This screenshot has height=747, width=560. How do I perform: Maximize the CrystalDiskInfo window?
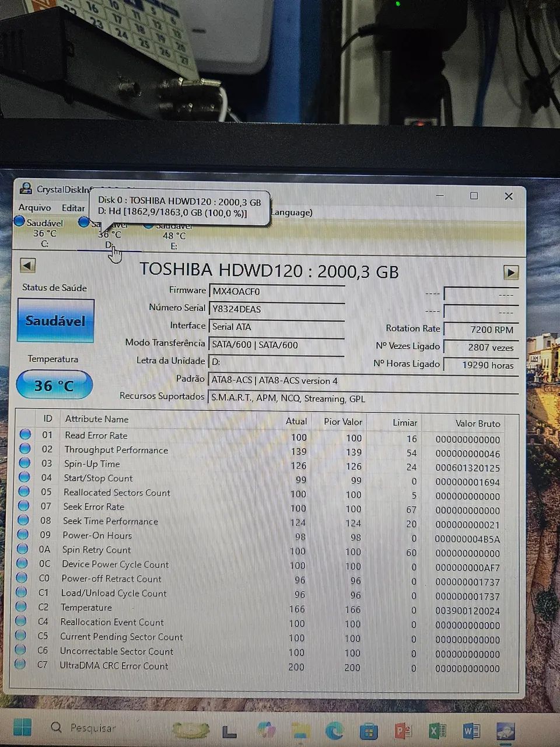(474, 196)
